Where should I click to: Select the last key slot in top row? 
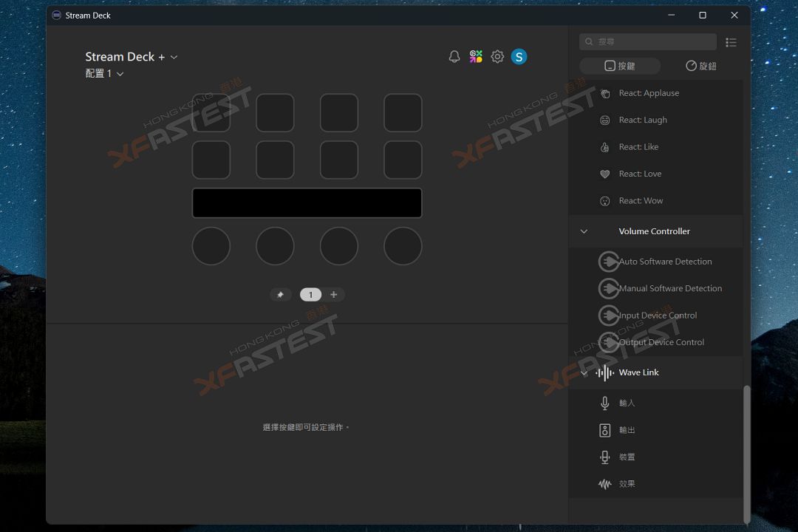click(x=403, y=112)
